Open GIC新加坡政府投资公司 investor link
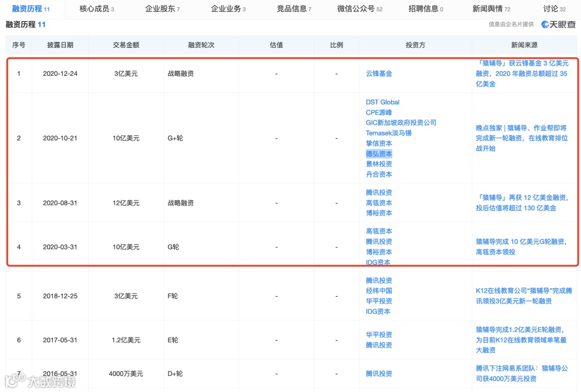581x392 pixels. pos(401,123)
